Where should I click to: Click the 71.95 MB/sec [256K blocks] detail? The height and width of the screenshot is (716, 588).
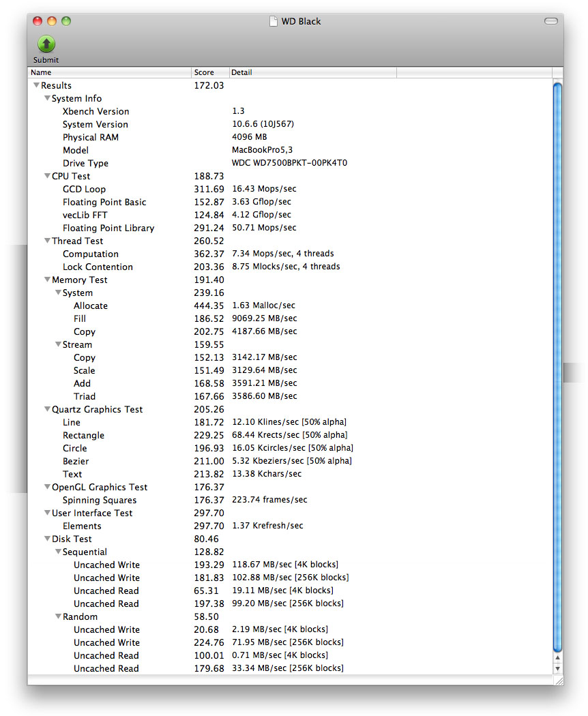[288, 642]
